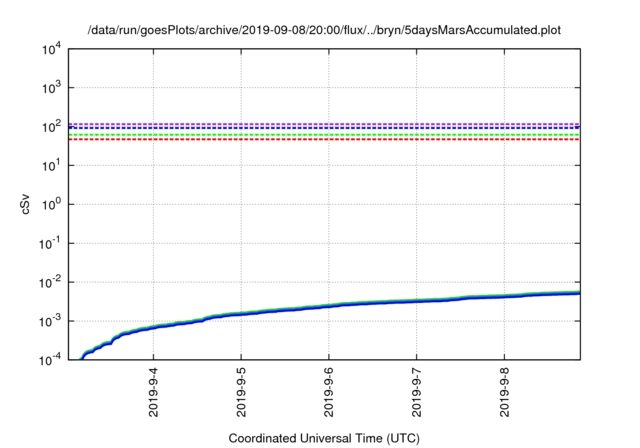Click the 2019-9-4 date tick label
This screenshot has width=640, height=448.
point(153,392)
